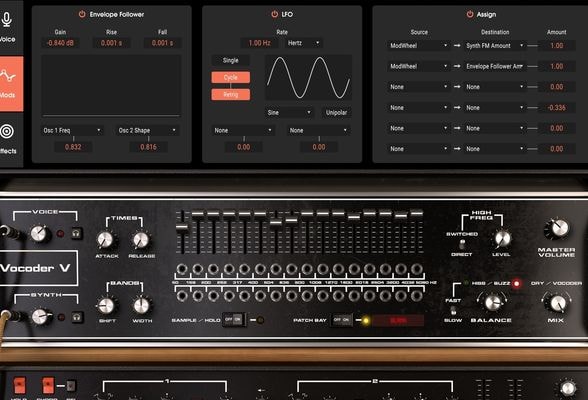Viewport: 588px width, 400px height.
Task: Toggle the Unipolar LFO button
Action: [336, 112]
